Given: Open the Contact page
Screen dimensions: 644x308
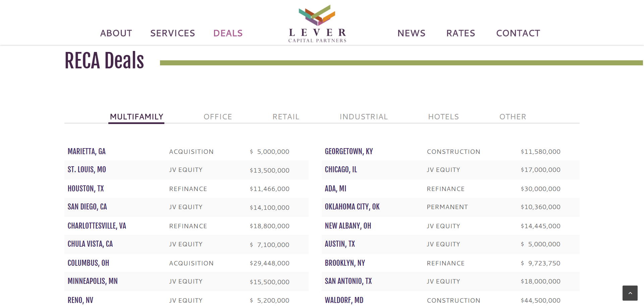Looking at the screenshot, I should tap(518, 33).
